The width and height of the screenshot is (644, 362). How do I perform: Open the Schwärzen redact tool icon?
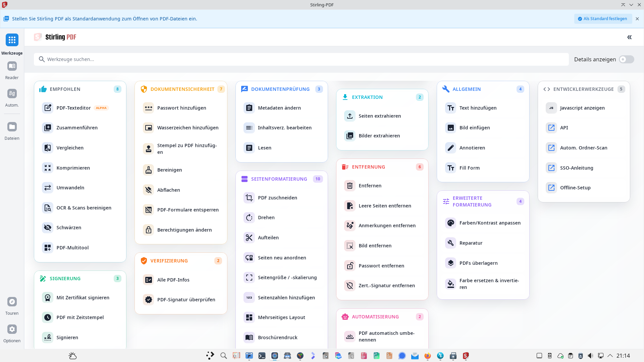(x=48, y=228)
